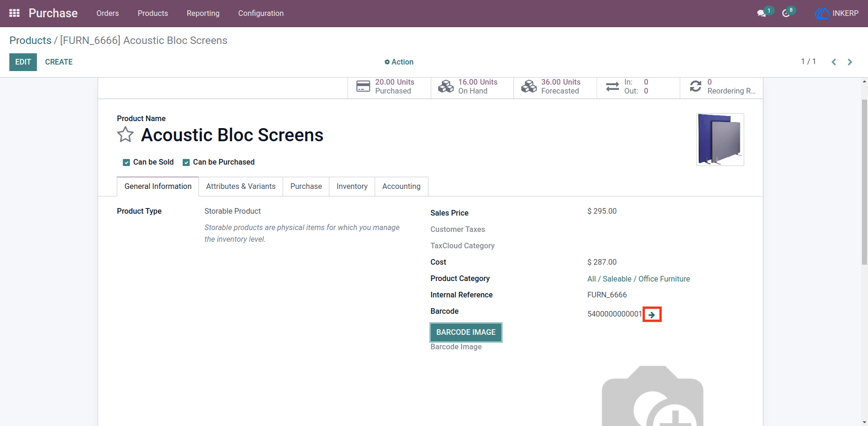The width and height of the screenshot is (868, 426).
Task: Switch to the Accounting tab
Action: [x=401, y=186]
